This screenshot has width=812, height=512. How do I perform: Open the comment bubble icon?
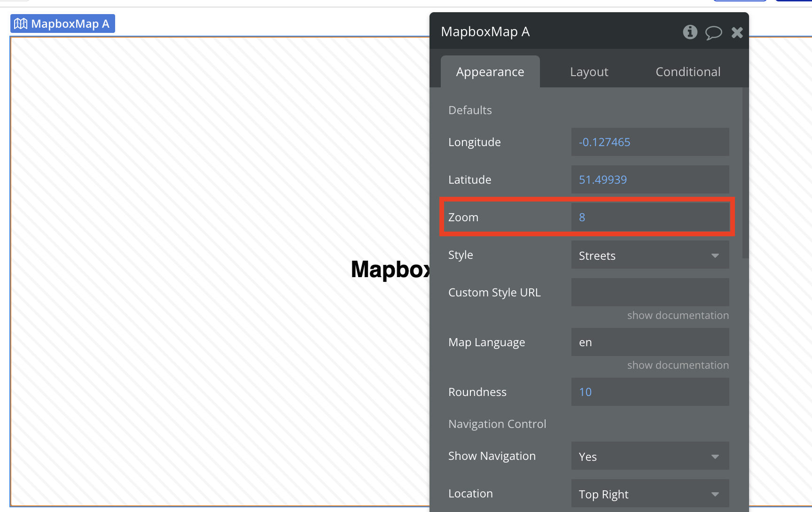click(713, 32)
